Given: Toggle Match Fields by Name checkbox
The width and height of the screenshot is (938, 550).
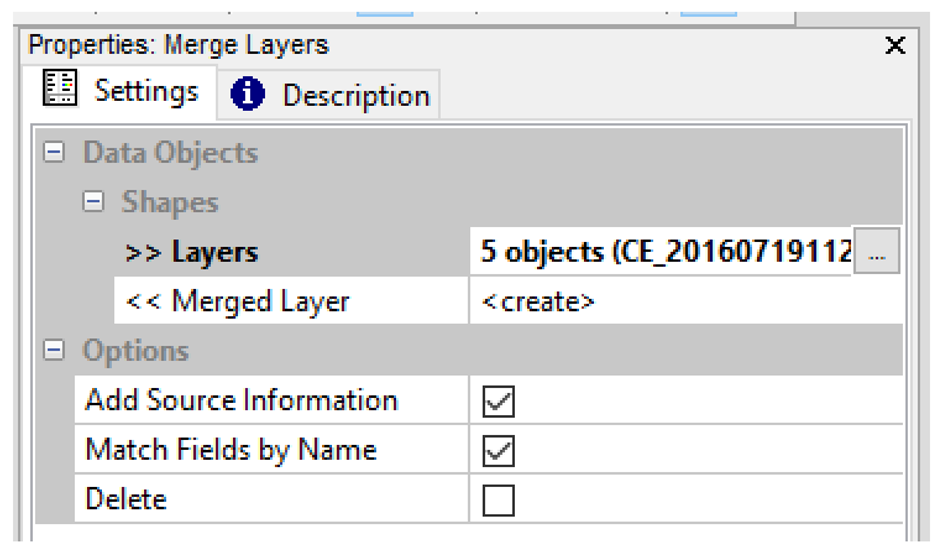Looking at the screenshot, I should (498, 451).
